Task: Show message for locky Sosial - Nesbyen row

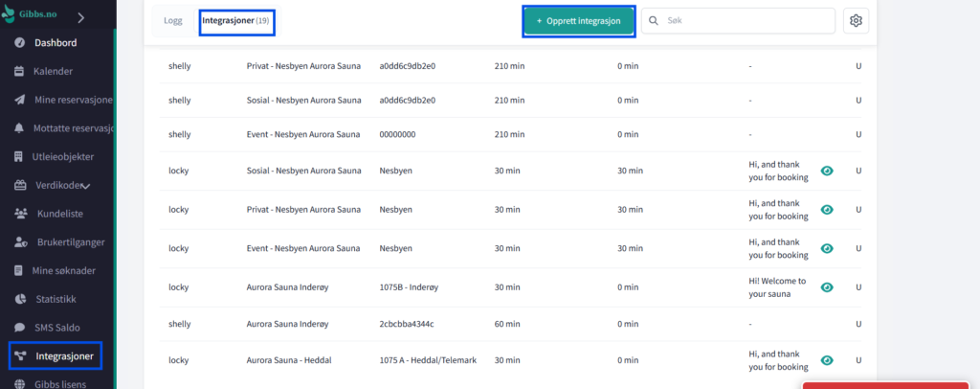Action: pyautogui.click(x=827, y=171)
